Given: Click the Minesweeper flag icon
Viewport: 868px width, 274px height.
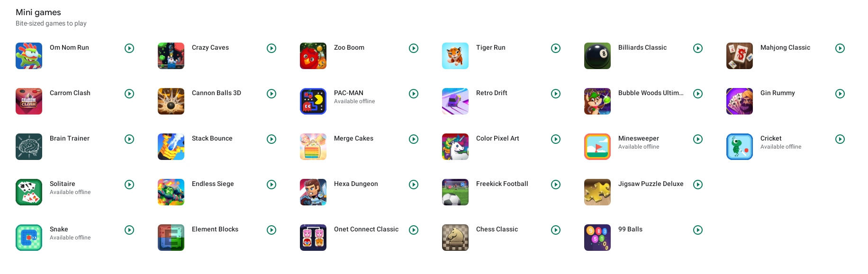Looking at the screenshot, I should pos(597,147).
